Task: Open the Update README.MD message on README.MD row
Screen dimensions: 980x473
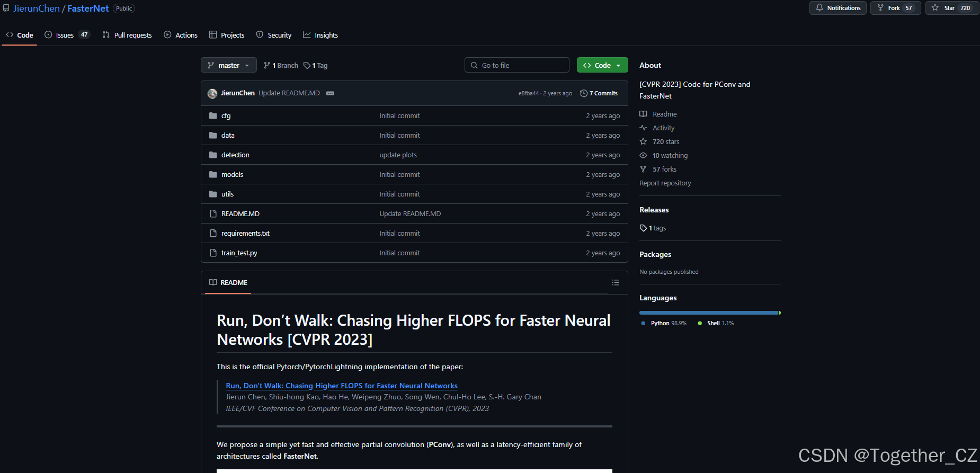Action: [x=410, y=213]
